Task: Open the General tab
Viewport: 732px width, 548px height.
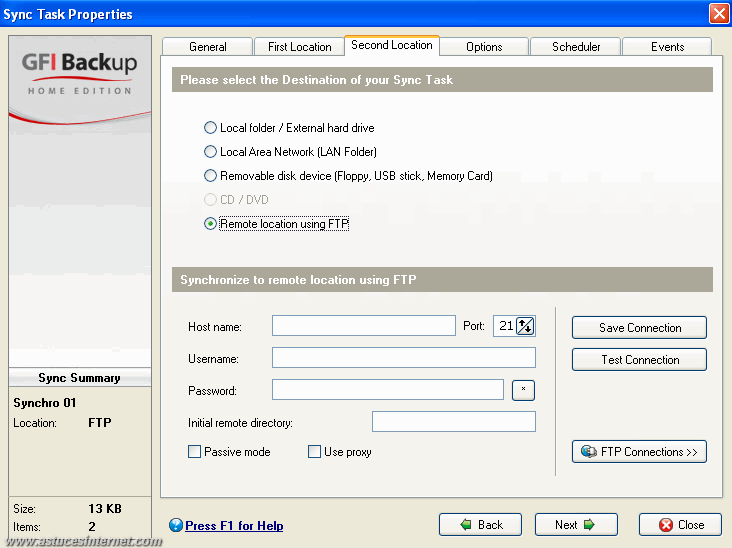Action: point(208,47)
